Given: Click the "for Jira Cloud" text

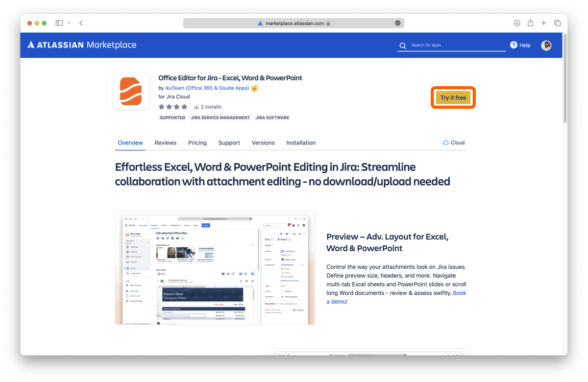Looking at the screenshot, I should tap(174, 97).
